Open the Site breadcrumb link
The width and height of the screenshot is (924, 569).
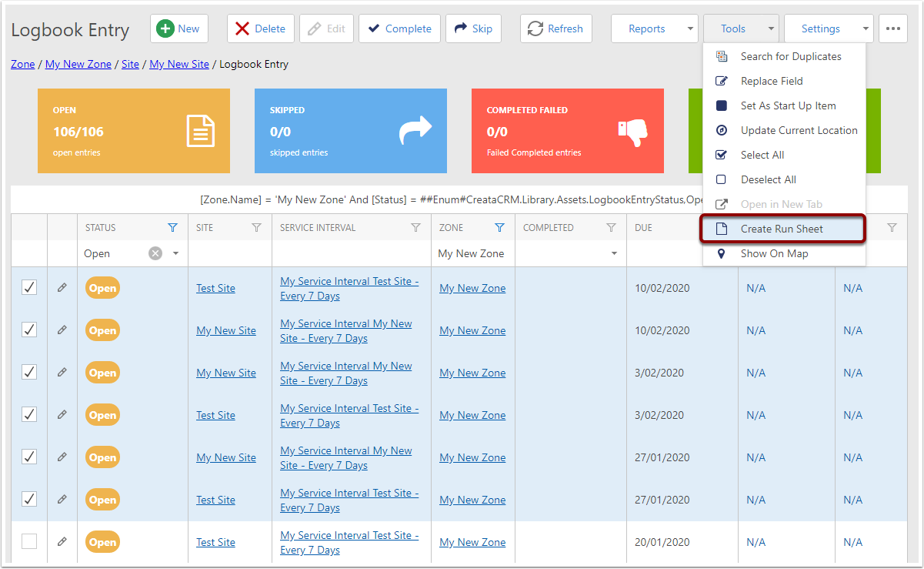130,64
